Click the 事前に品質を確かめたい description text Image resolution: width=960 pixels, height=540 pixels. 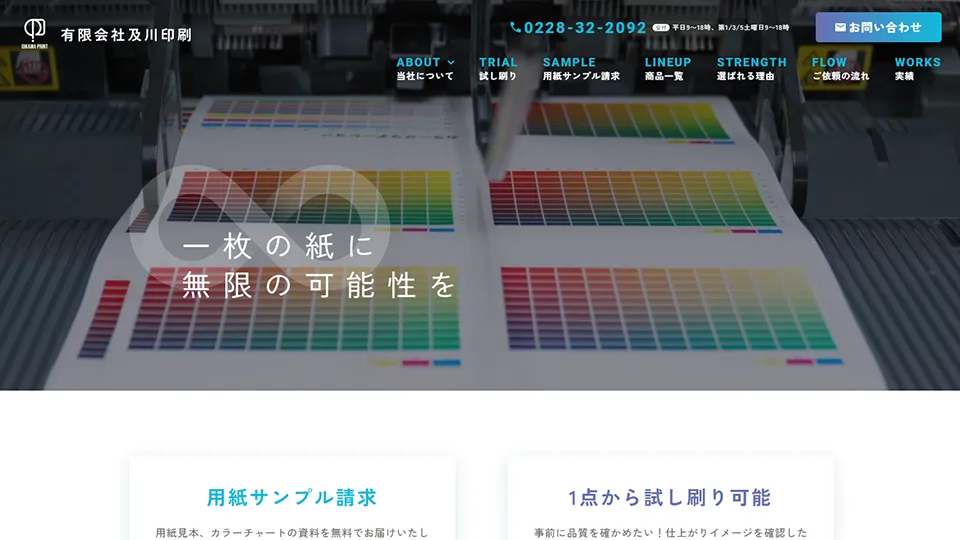click(670, 532)
